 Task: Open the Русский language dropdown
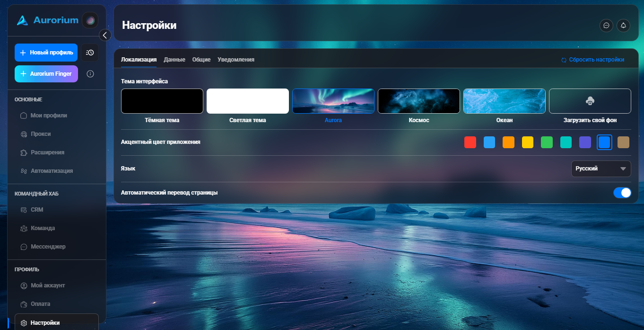601,169
